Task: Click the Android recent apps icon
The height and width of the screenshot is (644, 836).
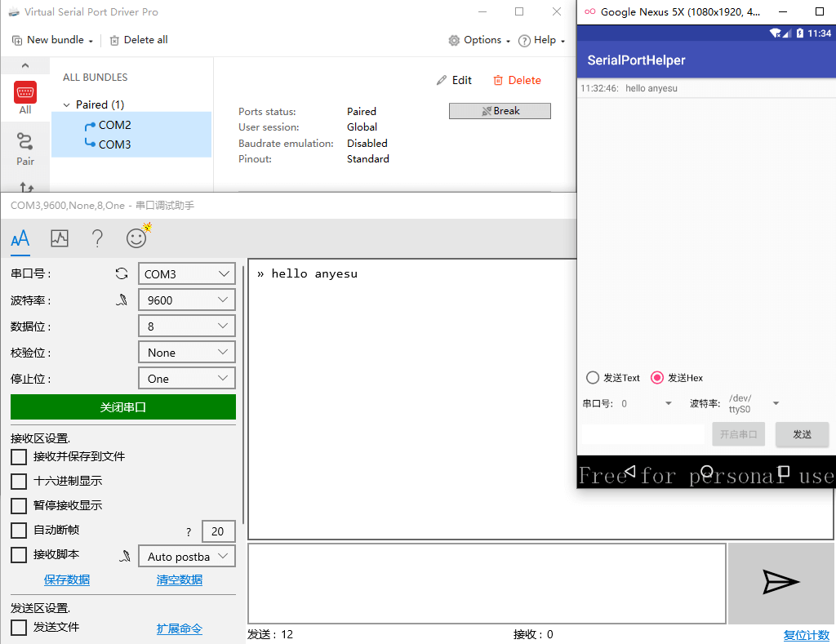Action: click(x=783, y=471)
